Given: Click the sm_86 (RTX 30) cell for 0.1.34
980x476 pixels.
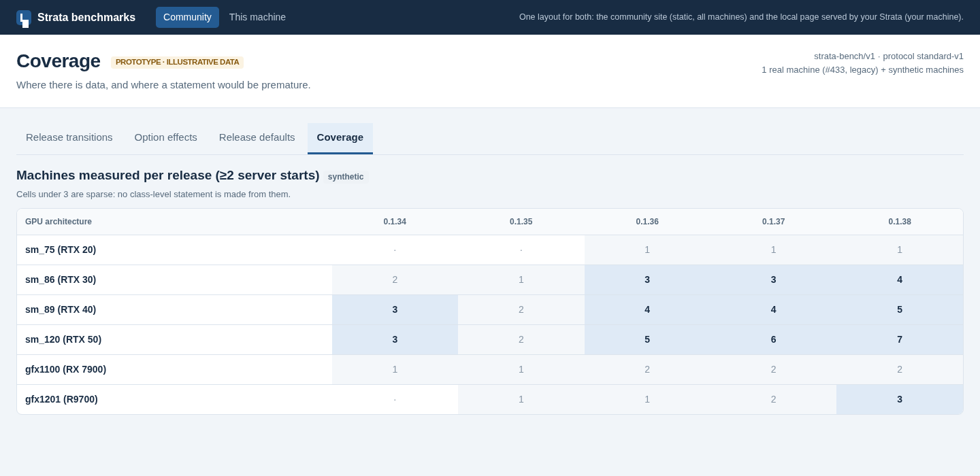Looking at the screenshot, I should coord(395,279).
